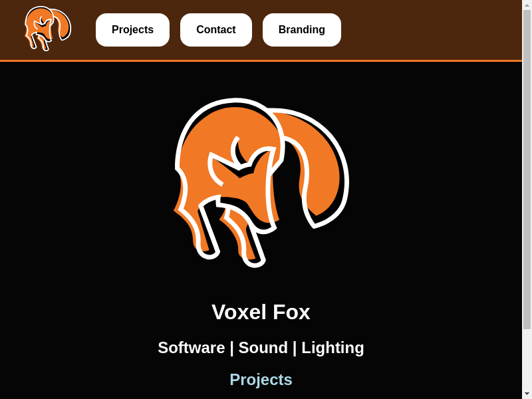
Task: Click the scrollbar track below the thumb
Action: 527,360
